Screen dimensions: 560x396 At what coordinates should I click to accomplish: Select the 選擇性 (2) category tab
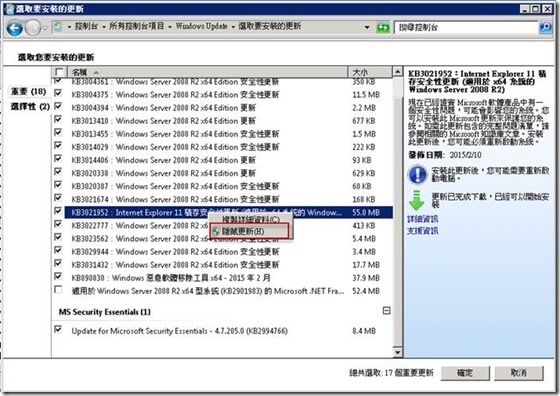point(30,106)
